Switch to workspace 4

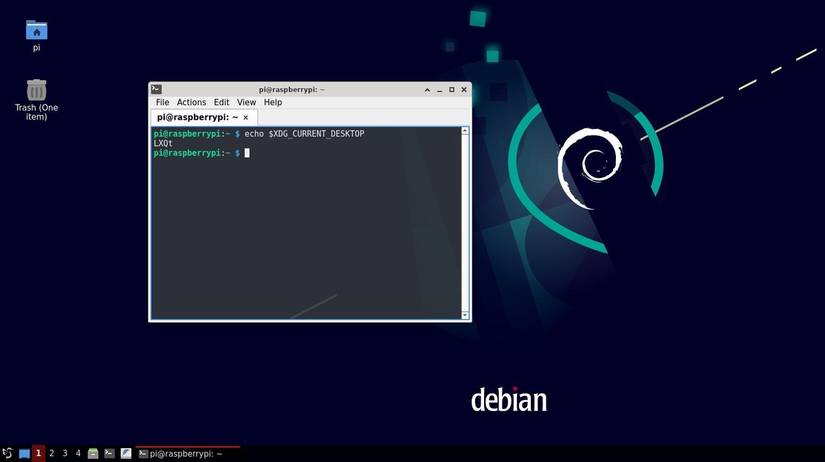point(78,453)
